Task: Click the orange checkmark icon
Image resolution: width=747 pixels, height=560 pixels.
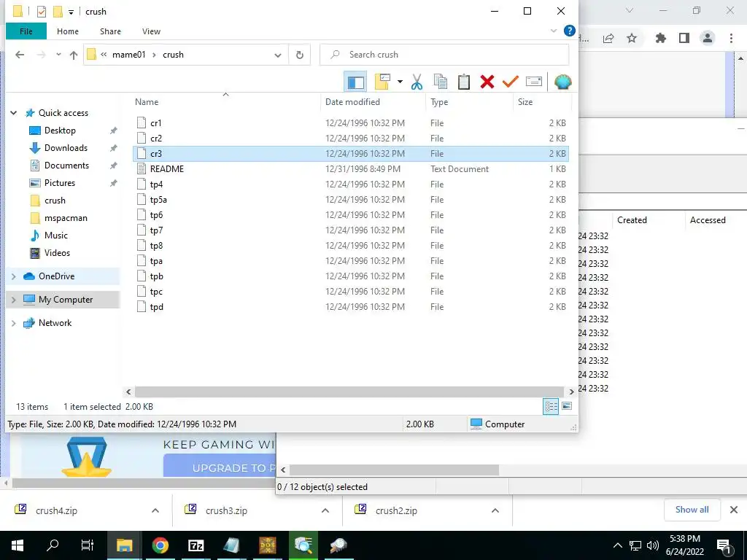Action: [510, 82]
